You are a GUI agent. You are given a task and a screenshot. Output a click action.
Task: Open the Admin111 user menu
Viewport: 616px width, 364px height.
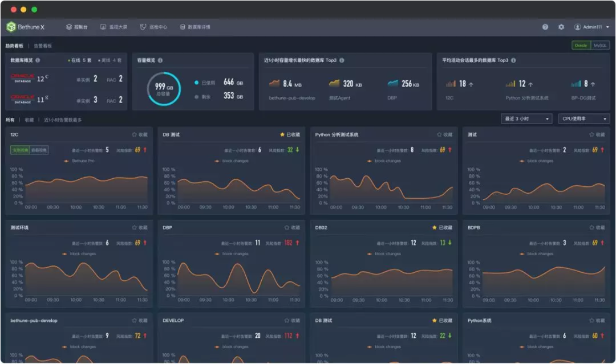click(591, 27)
